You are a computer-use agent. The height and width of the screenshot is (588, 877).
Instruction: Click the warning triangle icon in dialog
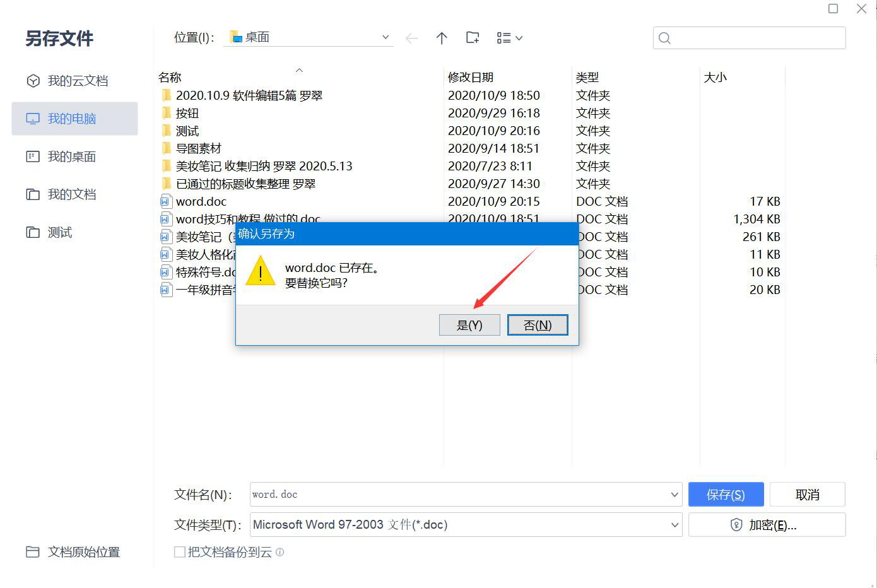point(260,273)
